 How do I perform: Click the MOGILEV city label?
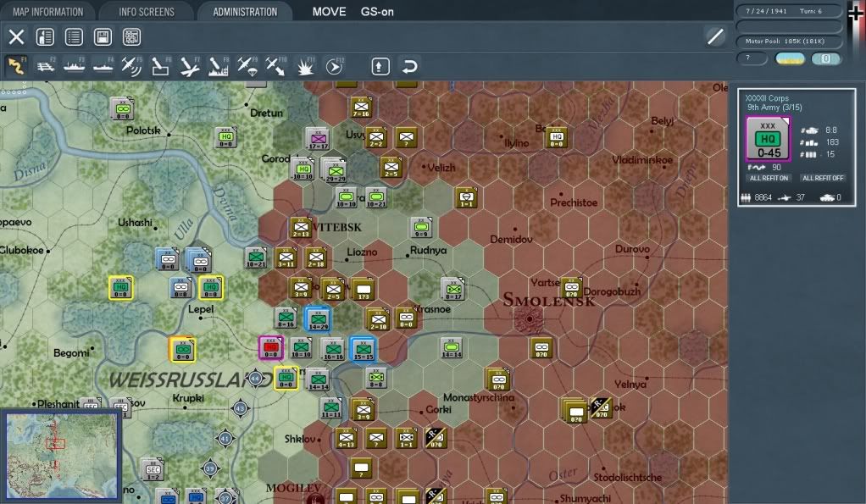(x=293, y=488)
